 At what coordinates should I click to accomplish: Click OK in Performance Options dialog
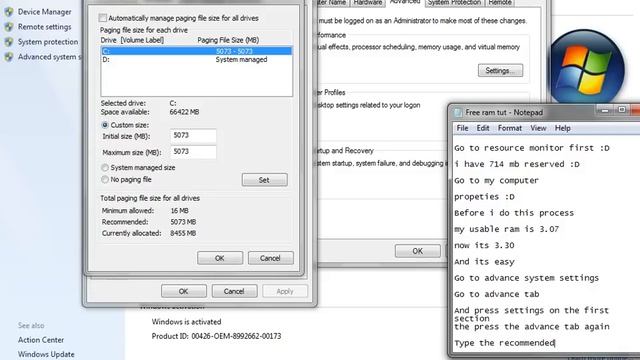184,291
